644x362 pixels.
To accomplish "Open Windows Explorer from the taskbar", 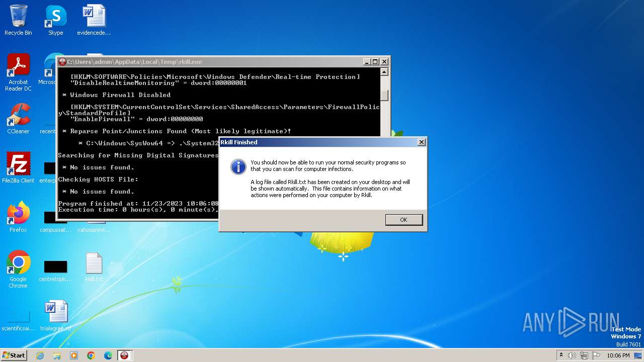I will pyautogui.click(x=57, y=355).
